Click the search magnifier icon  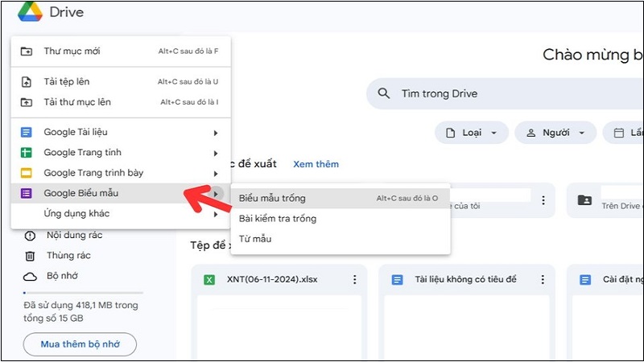(x=384, y=93)
